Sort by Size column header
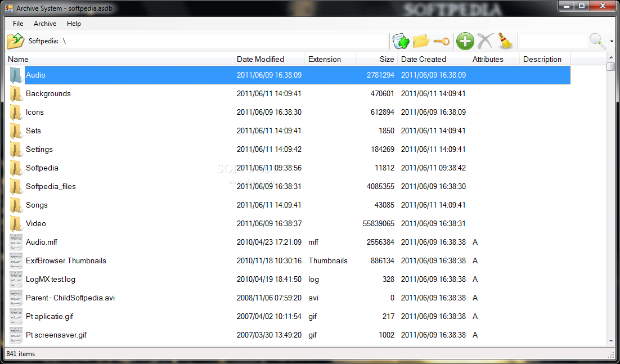 (x=376, y=59)
